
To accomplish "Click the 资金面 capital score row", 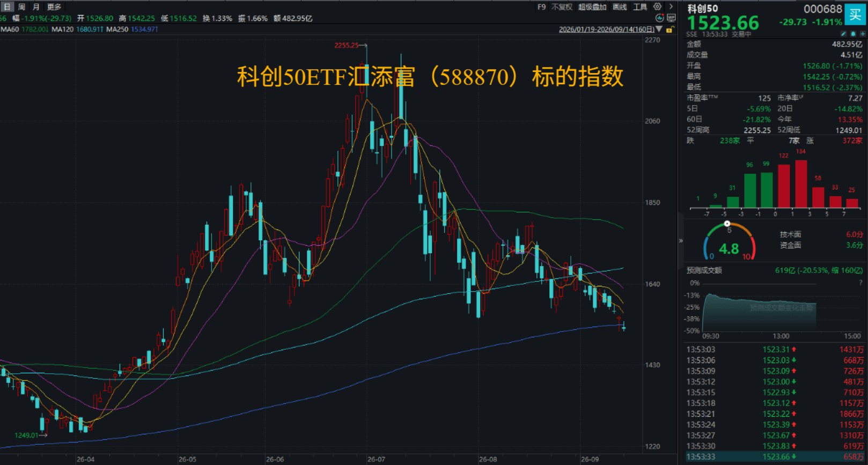I will (821, 245).
